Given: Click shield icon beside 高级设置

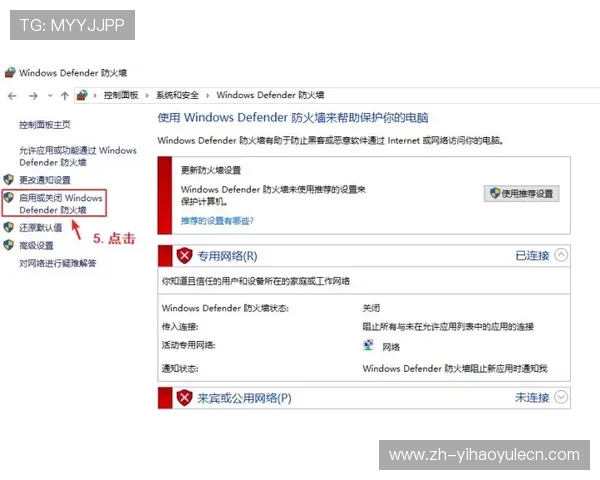Looking at the screenshot, I should point(8,245).
